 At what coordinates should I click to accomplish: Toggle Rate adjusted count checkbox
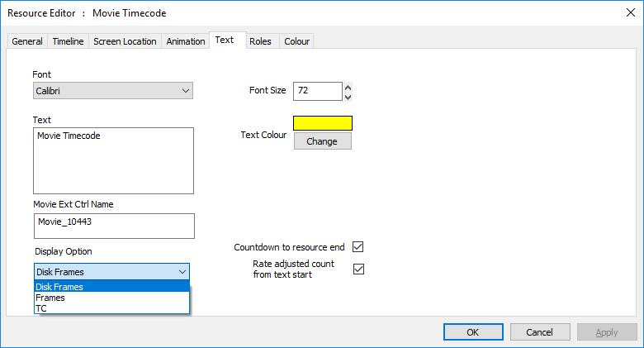[358, 269]
